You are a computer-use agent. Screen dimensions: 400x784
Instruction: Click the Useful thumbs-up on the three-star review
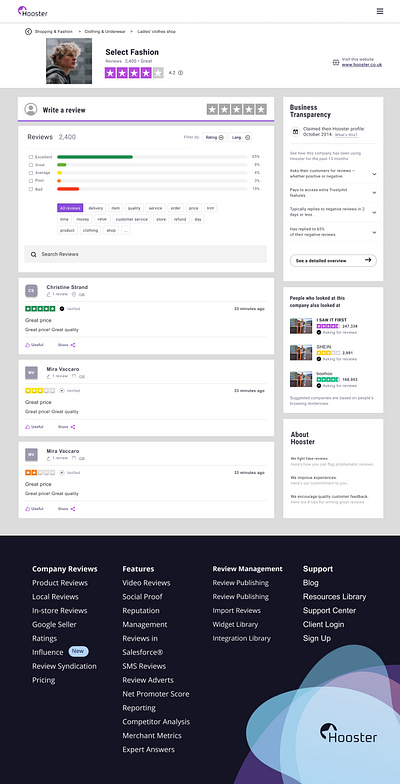[x=28, y=426]
